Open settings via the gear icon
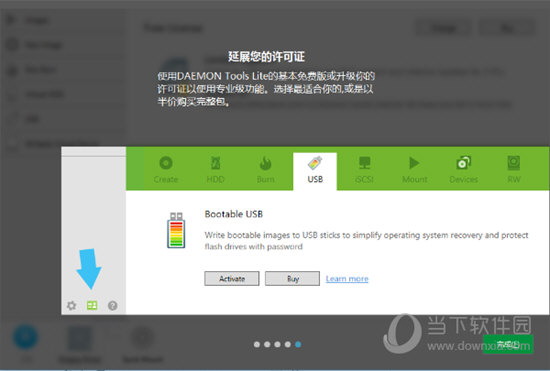 (72, 305)
